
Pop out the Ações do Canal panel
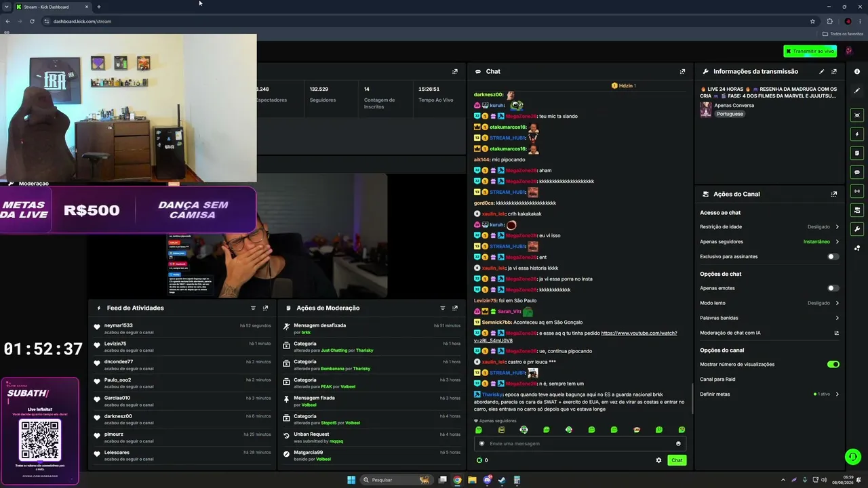pos(834,194)
